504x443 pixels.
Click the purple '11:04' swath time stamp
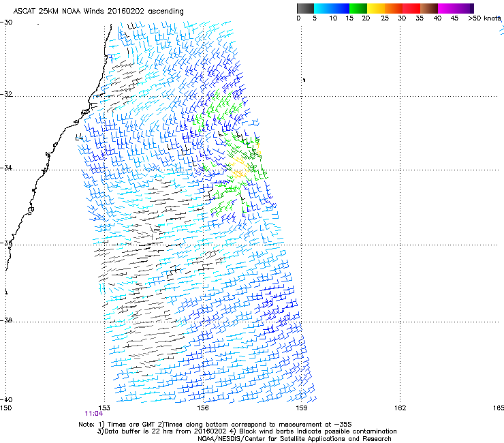pyautogui.click(x=93, y=414)
